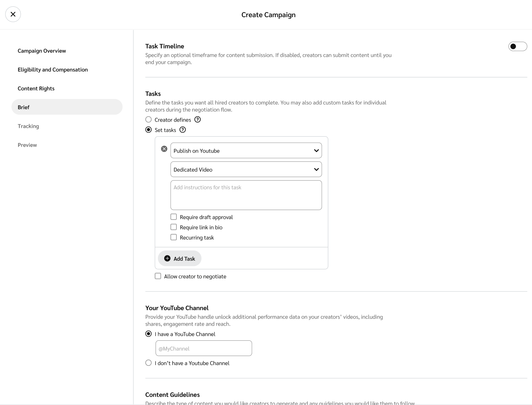Open Eligibility and Compensation section
Image resolution: width=532 pixels, height=405 pixels.
[x=53, y=70]
